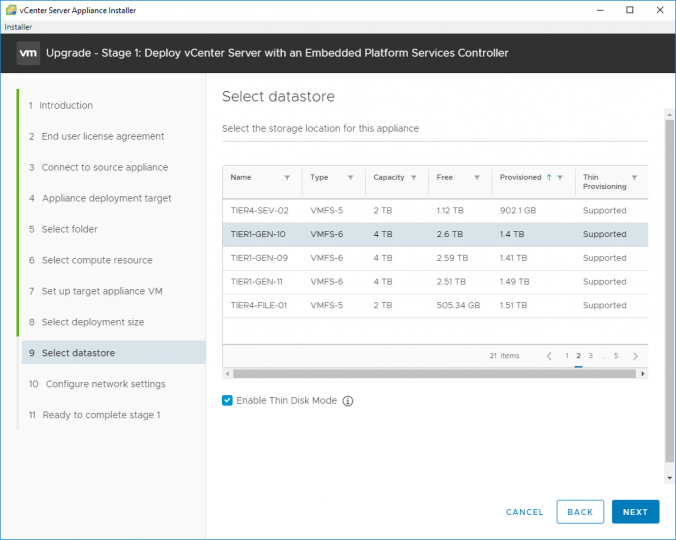Filter the Provisioned column

click(x=560, y=178)
